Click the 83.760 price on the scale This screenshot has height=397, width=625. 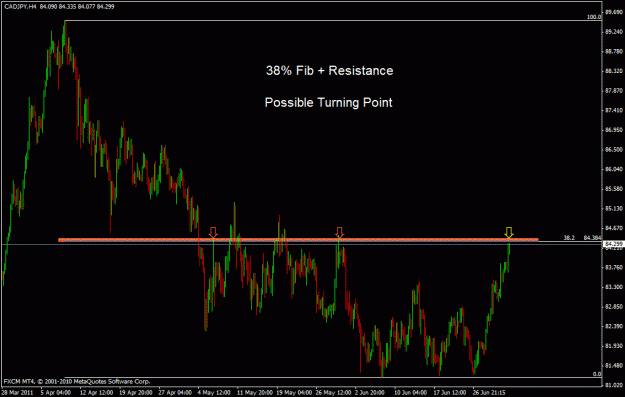[x=614, y=267]
